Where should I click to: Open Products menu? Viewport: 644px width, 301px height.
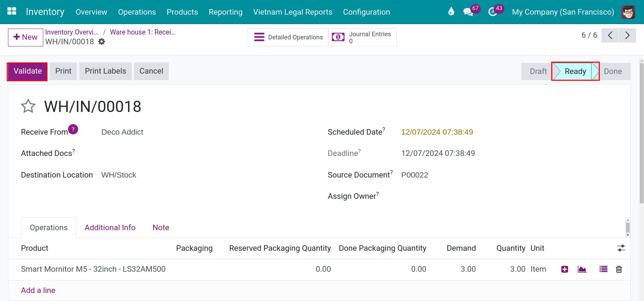pyautogui.click(x=182, y=12)
